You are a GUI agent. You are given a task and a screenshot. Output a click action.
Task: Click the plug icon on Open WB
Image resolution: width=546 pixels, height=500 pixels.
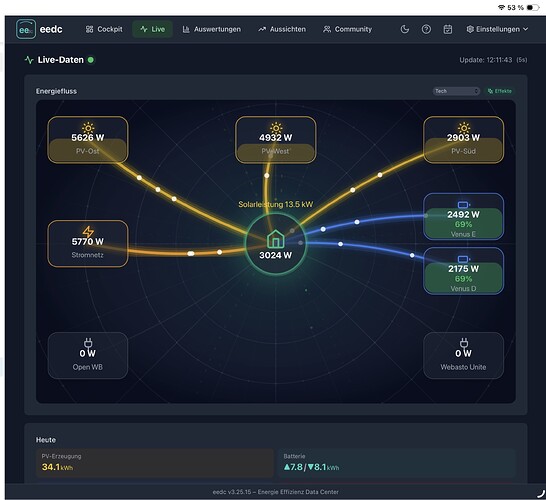point(88,343)
